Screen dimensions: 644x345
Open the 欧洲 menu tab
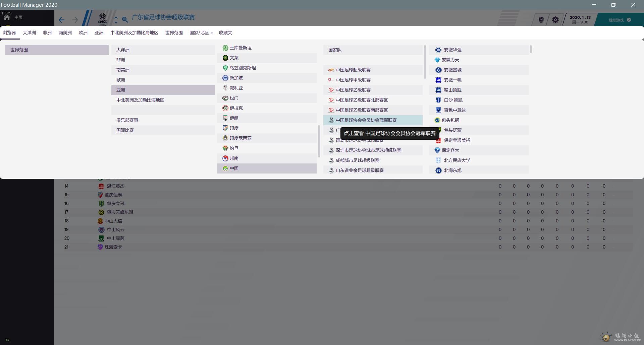(x=83, y=32)
